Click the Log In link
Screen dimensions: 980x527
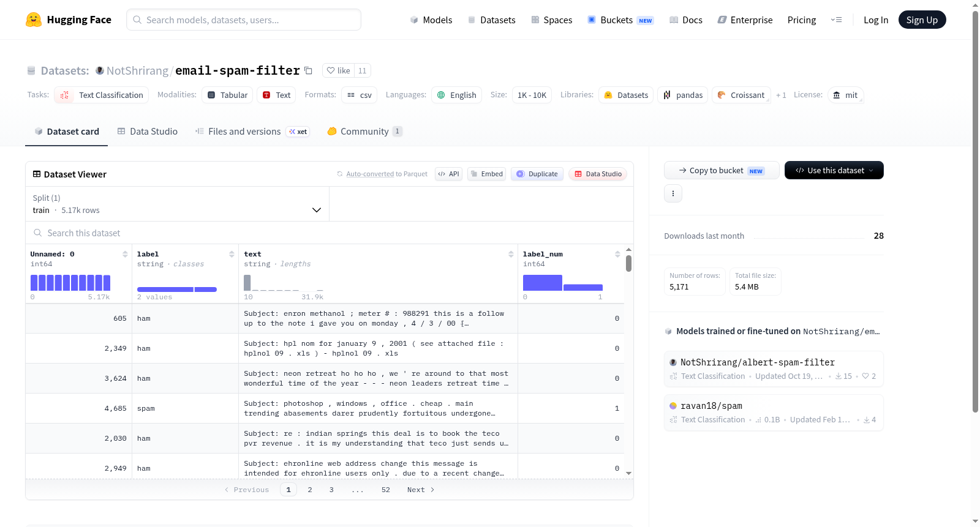coord(876,20)
